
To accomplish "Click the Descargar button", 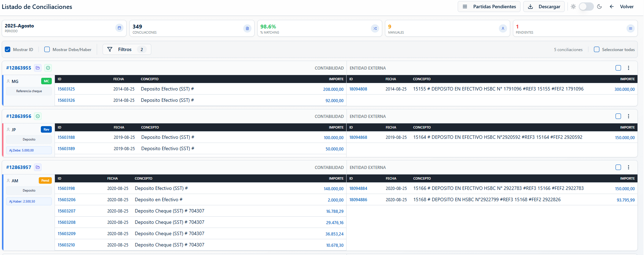I will (x=544, y=7).
